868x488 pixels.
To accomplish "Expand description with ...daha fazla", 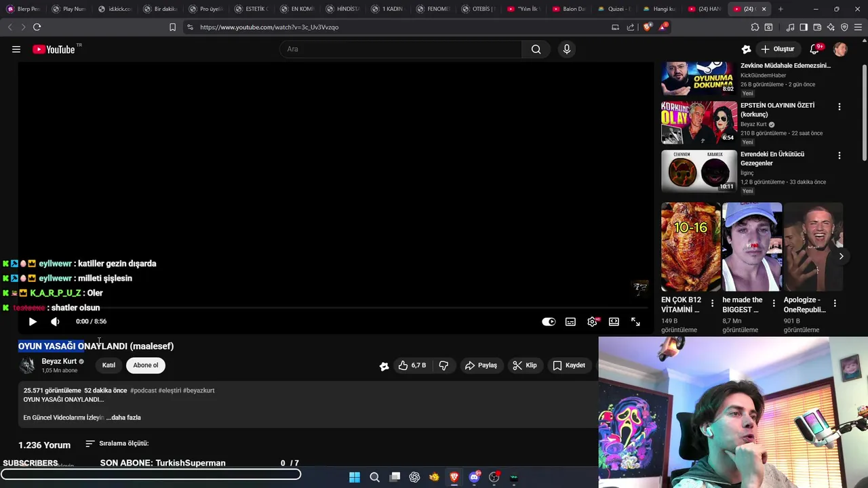I will point(123,418).
